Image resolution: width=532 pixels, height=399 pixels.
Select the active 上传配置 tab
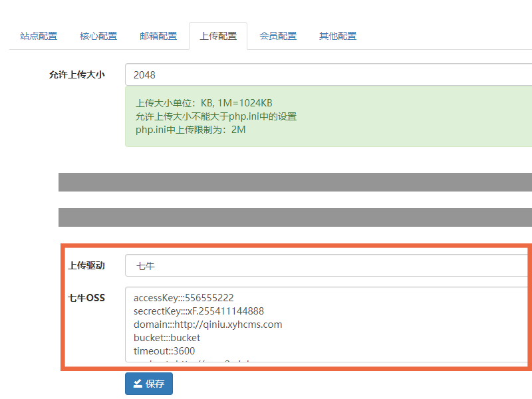coord(218,36)
